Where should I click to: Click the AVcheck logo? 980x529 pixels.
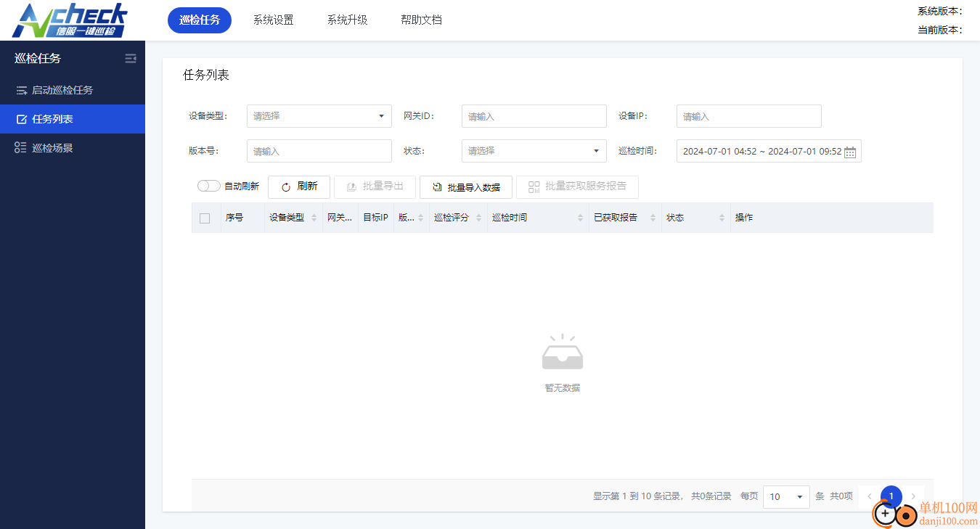pos(70,20)
